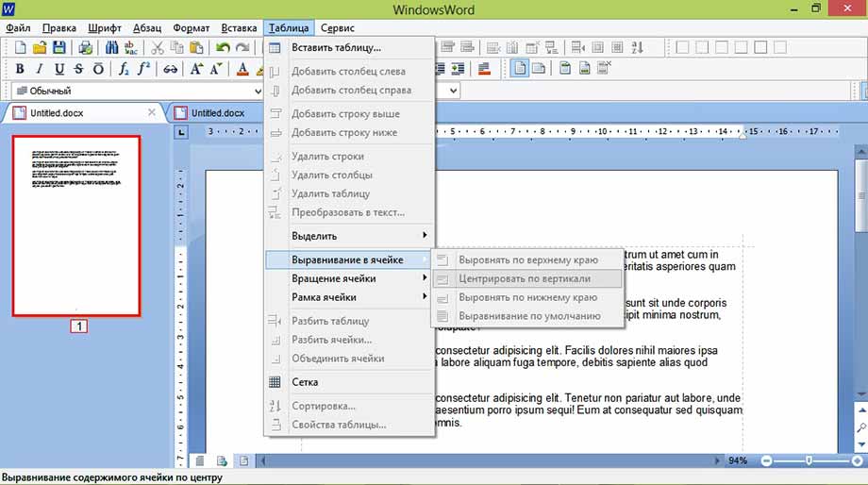Screen dimensions: 868x485
Task: Open the Формат menu
Action: click(x=191, y=27)
